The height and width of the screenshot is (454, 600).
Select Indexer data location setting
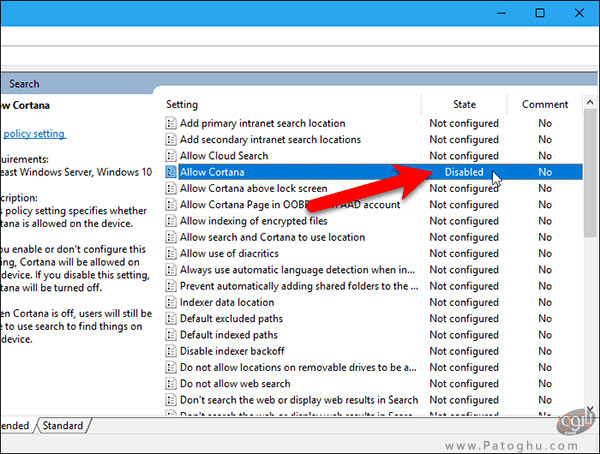(227, 302)
